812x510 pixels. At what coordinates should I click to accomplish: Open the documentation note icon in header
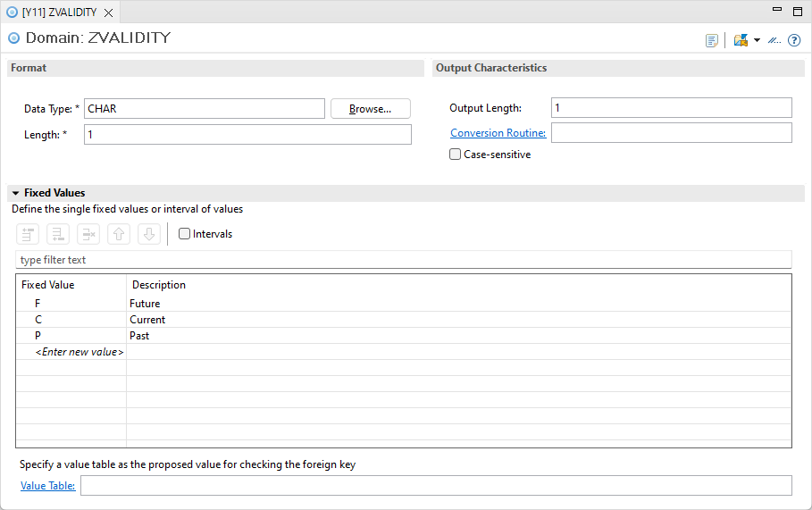[x=712, y=40]
